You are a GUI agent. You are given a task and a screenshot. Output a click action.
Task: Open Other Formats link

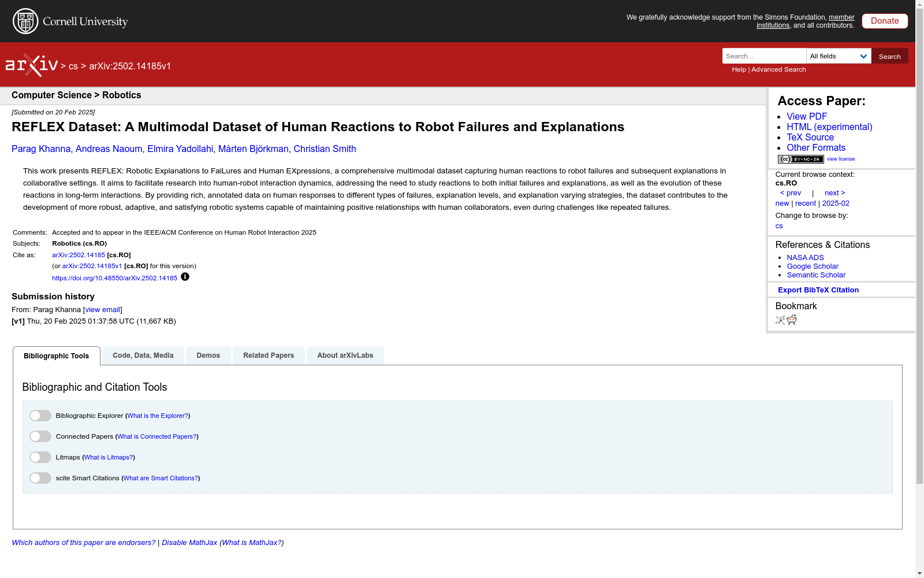816,148
